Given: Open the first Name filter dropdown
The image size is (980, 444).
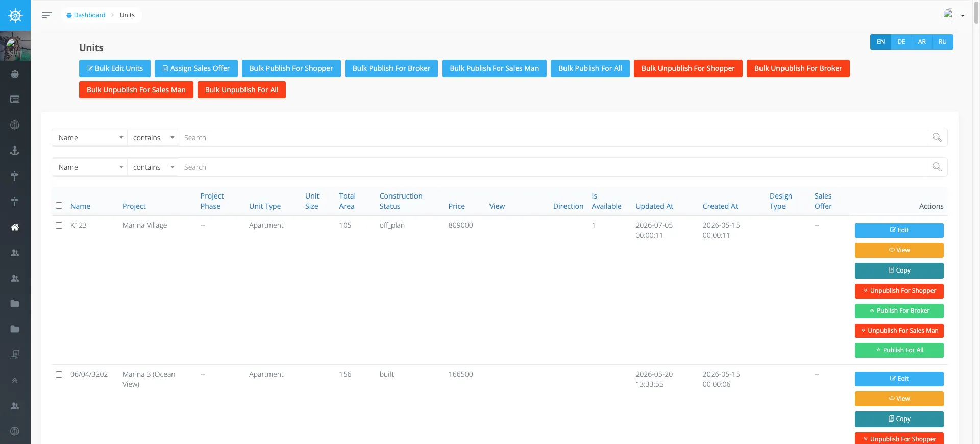Looking at the screenshot, I should [90, 138].
